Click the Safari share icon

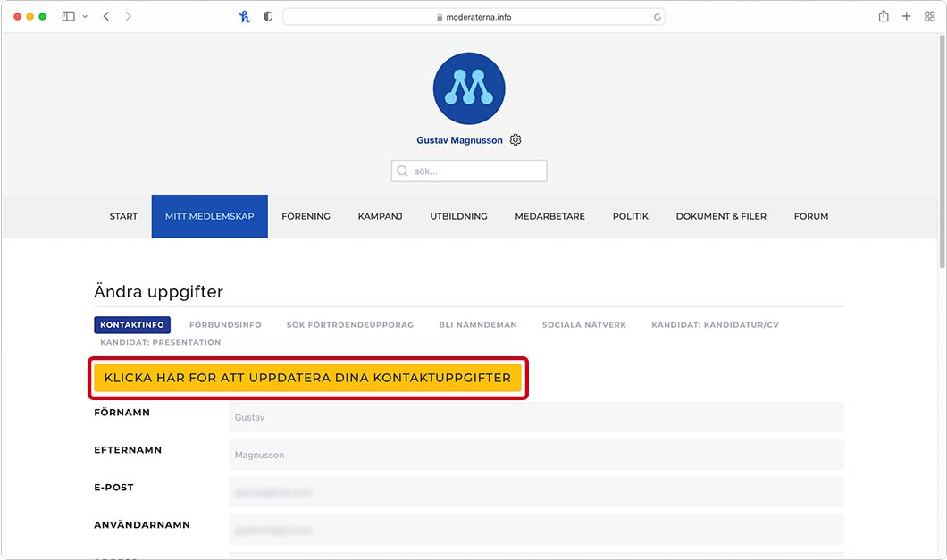click(884, 17)
